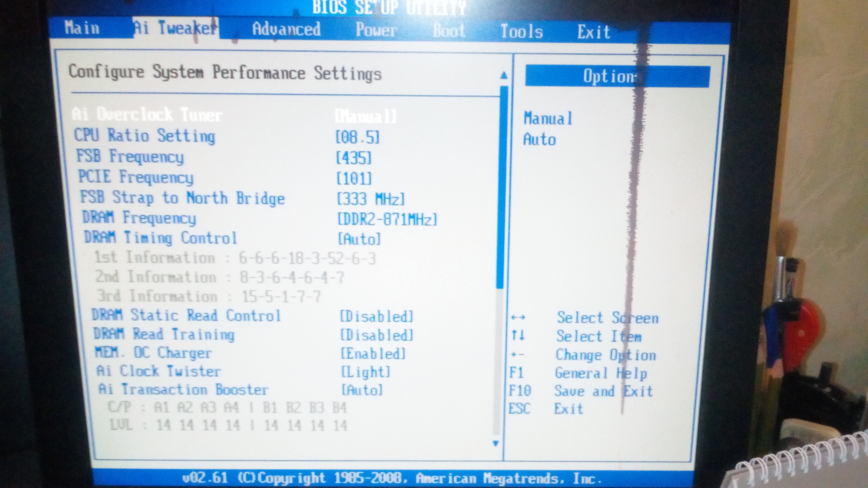868x488 pixels.
Task: Switch to the Advanced tab
Action: [286, 29]
